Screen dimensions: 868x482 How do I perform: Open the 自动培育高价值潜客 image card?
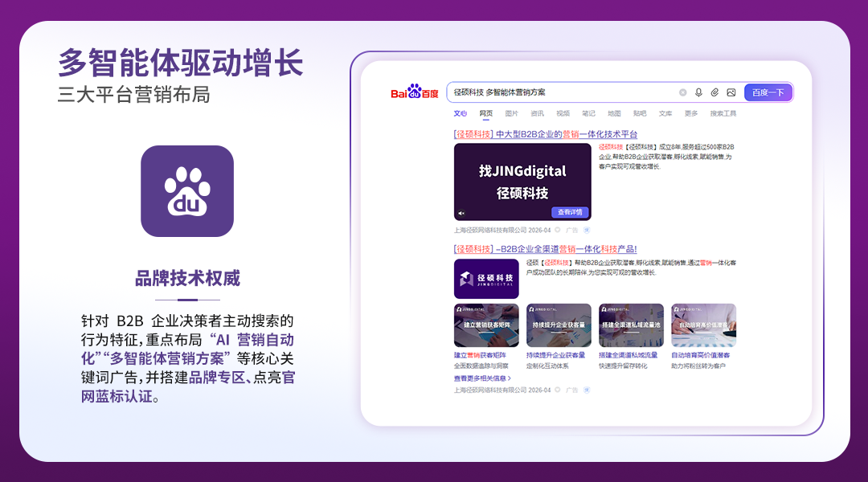(x=703, y=325)
